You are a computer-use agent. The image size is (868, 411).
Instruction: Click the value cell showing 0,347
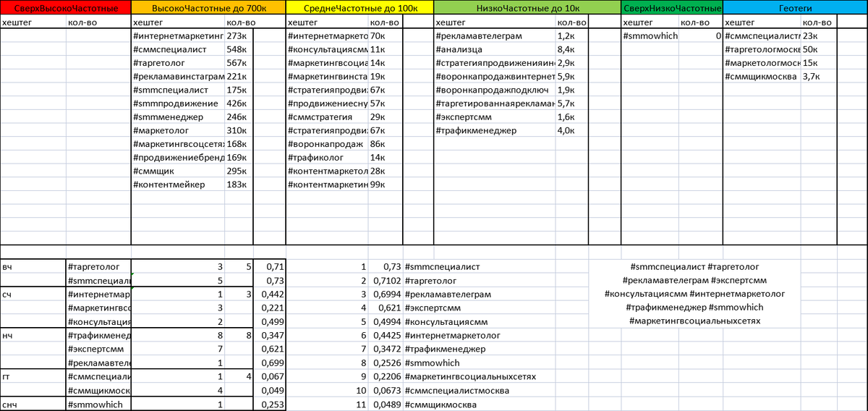[270, 336]
